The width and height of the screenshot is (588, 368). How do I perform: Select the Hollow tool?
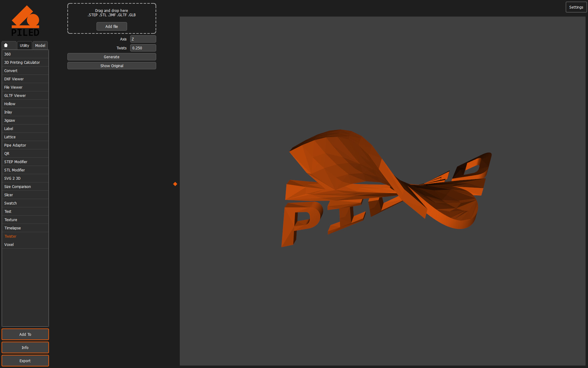[25, 104]
